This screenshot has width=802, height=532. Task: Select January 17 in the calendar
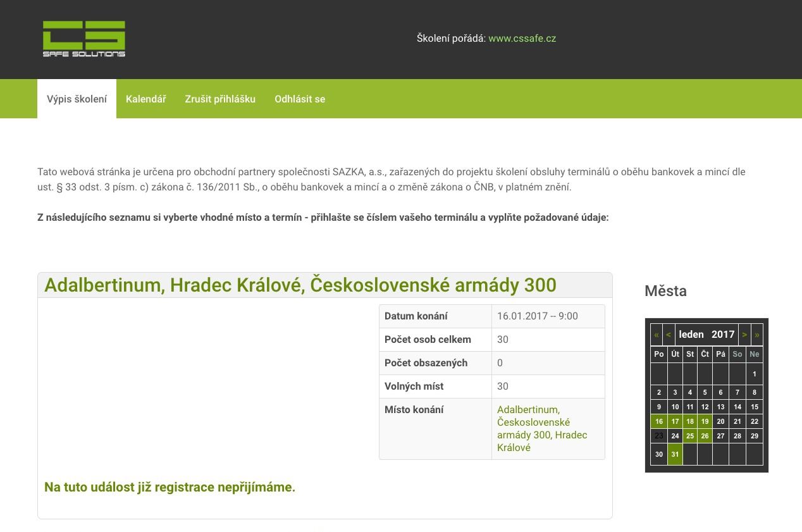(675, 421)
